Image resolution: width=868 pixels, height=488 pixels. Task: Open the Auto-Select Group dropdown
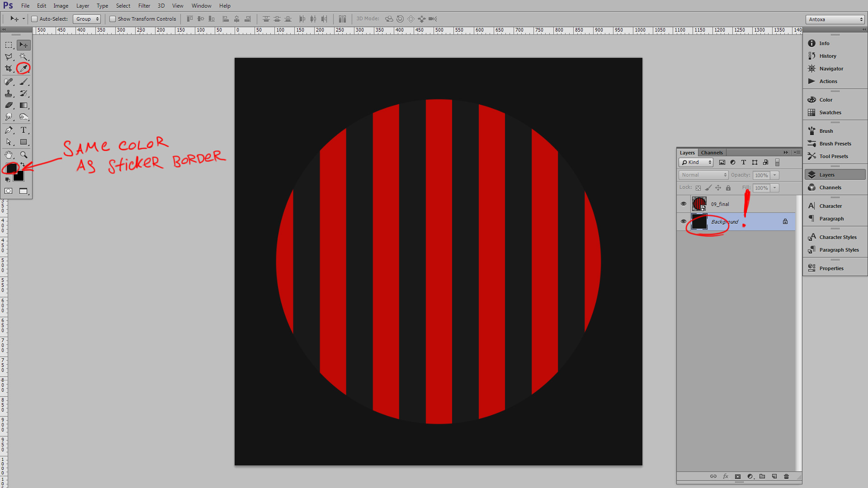(x=87, y=19)
